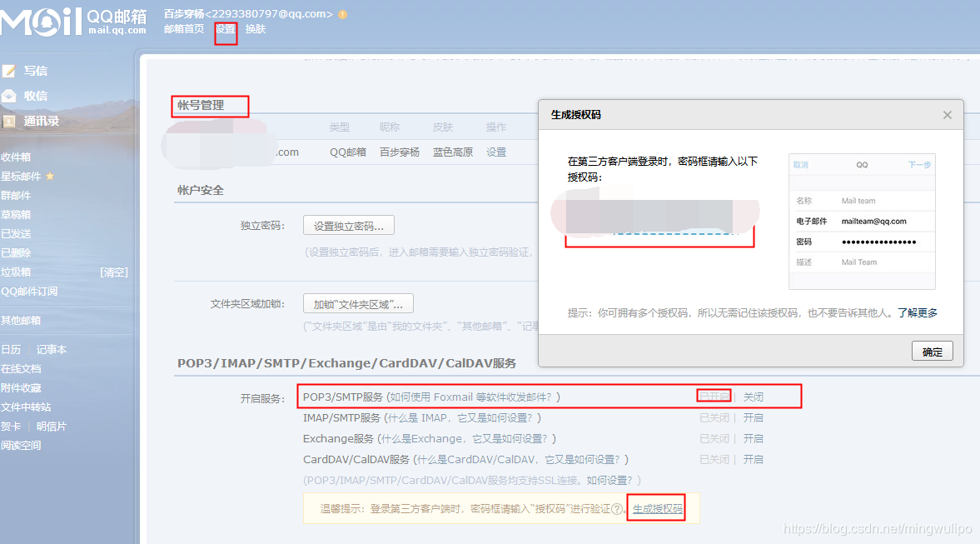The height and width of the screenshot is (544, 980).
Task: Click the 生成授权码 link
Action: pos(658,509)
